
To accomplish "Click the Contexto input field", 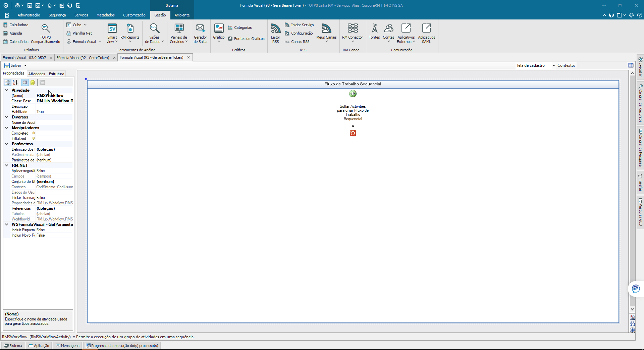I will click(x=602, y=65).
